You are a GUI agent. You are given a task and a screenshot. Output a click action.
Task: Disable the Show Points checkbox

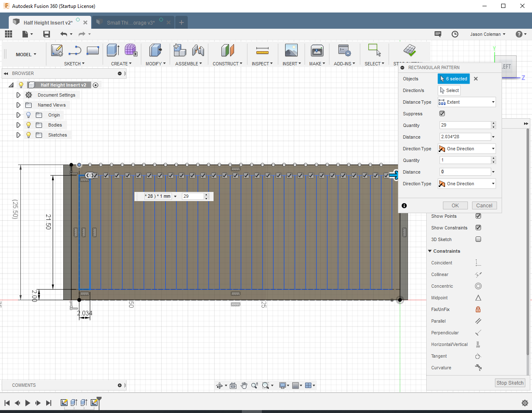478,216
